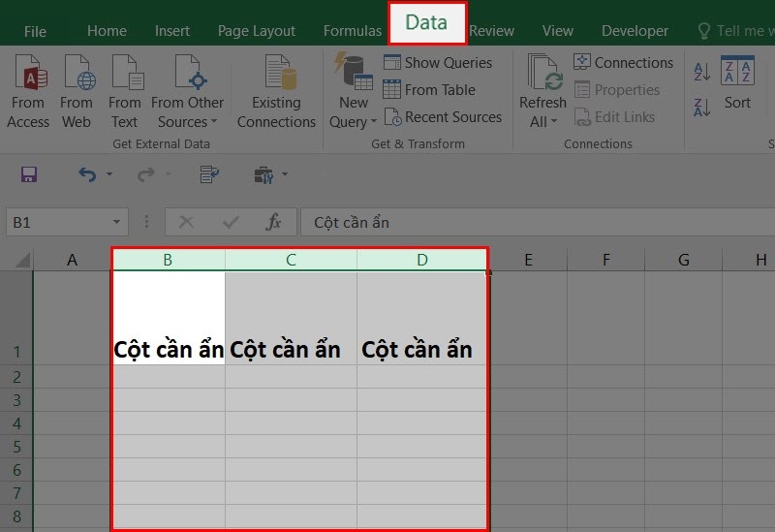The width and height of the screenshot is (775, 532).
Task: Select column E header
Action: [x=528, y=260]
